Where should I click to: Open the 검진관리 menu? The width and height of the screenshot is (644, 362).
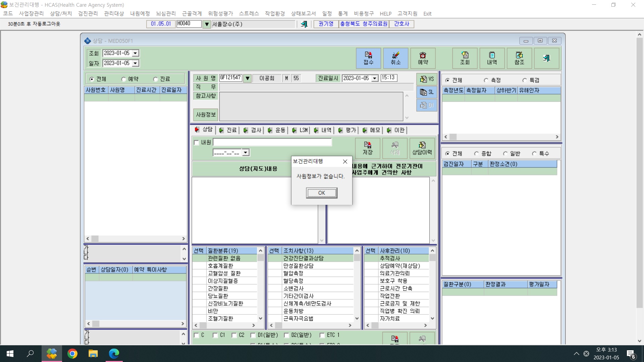(88, 13)
